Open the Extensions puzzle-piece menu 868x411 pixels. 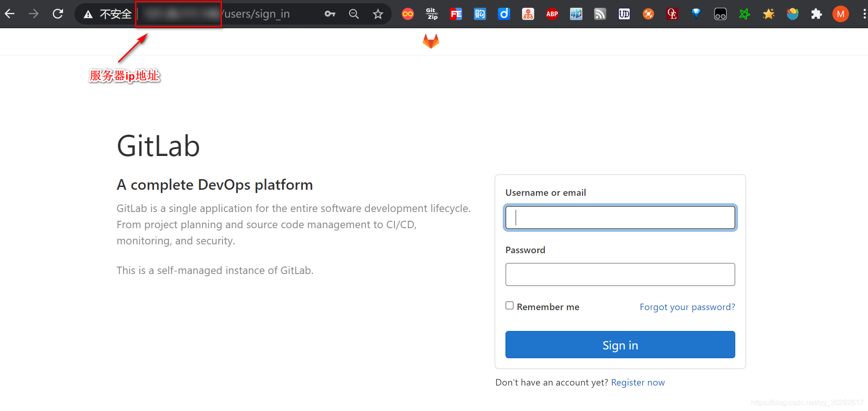pos(817,14)
